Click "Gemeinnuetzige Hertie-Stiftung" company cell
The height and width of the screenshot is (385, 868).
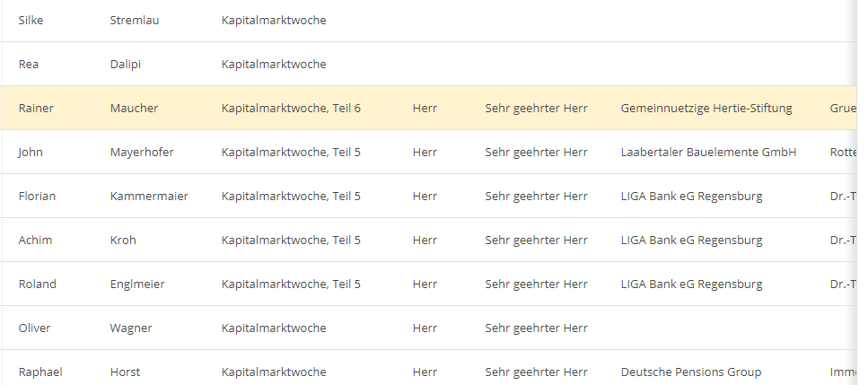coord(706,109)
